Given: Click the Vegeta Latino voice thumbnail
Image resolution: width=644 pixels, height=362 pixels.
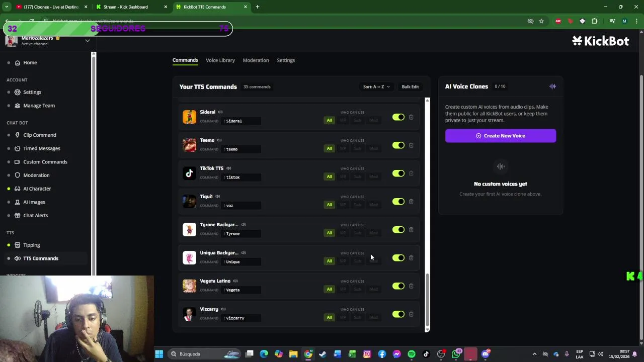Looking at the screenshot, I should 189,286.
